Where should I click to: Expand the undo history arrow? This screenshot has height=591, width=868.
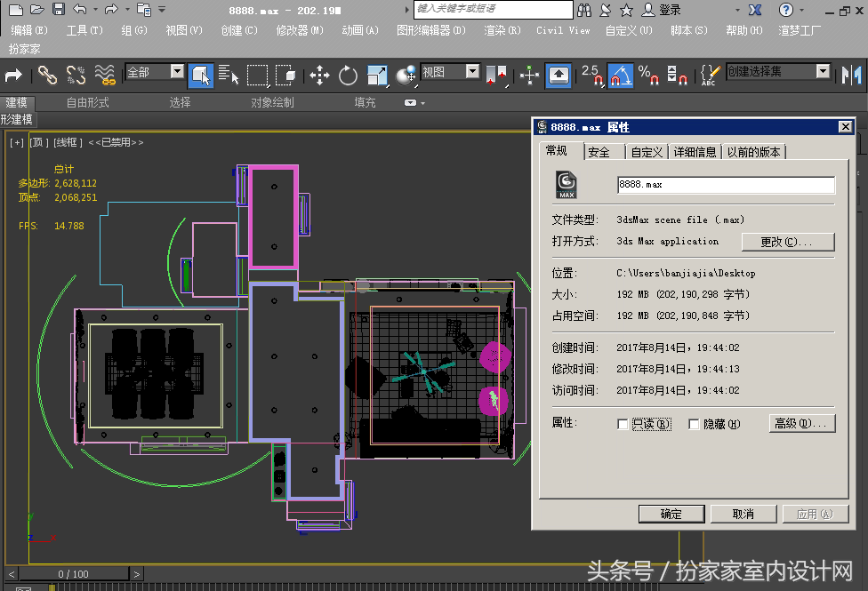(x=95, y=10)
